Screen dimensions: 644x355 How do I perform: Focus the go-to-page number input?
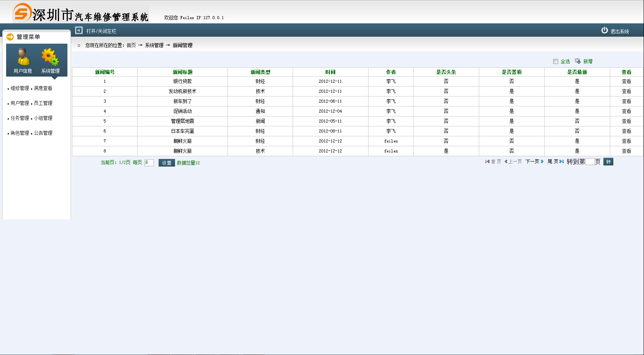tap(590, 162)
